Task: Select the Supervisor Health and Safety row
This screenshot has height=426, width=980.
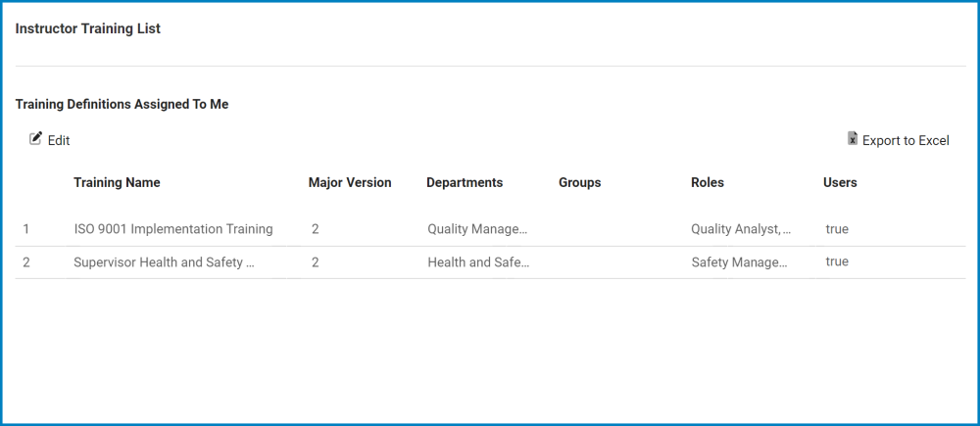Action: (164, 262)
